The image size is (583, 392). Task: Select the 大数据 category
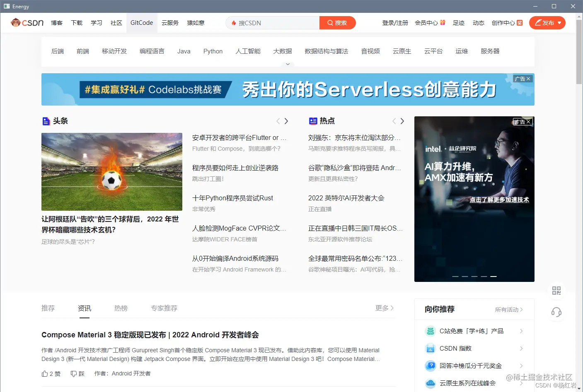click(283, 51)
